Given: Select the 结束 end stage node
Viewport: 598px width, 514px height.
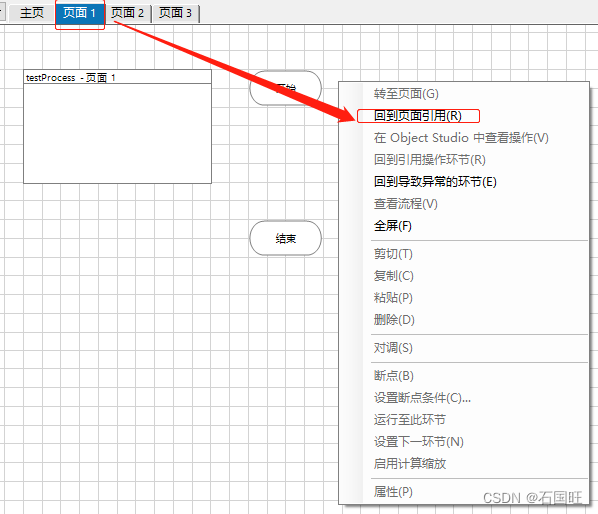Looking at the screenshot, I should click(x=285, y=238).
